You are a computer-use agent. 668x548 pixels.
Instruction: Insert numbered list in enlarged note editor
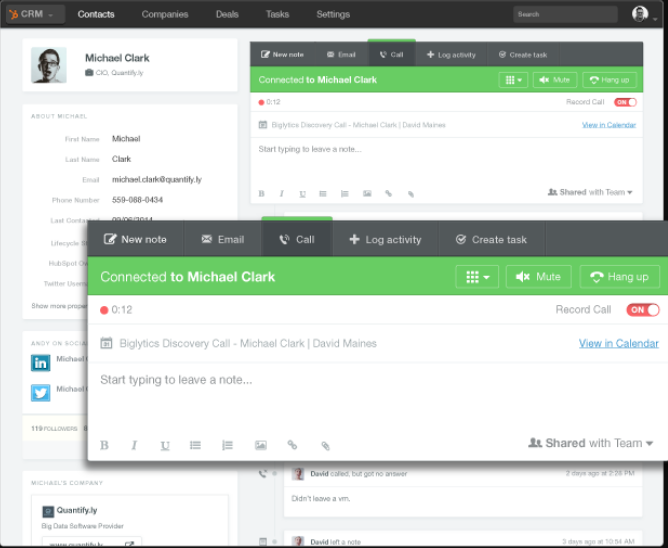227,445
